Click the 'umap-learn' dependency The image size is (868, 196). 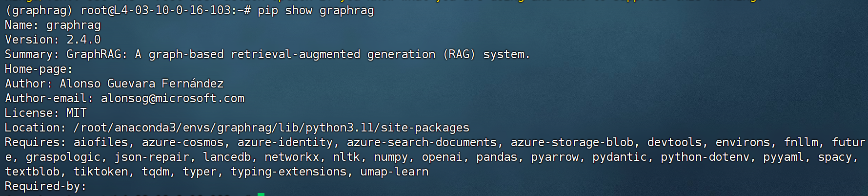point(394,172)
